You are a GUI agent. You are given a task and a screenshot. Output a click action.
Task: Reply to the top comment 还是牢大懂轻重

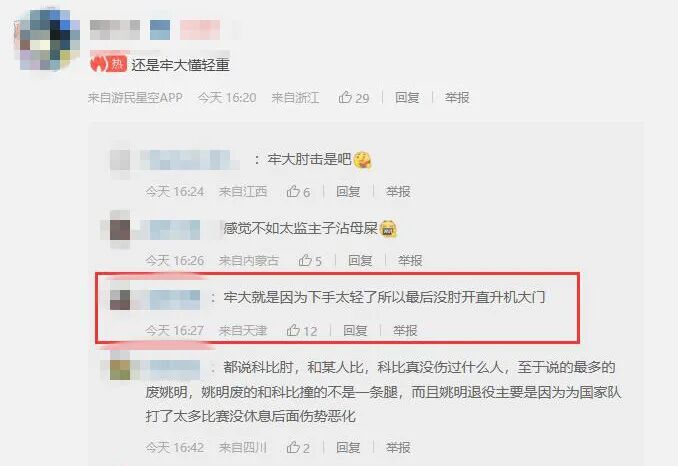tap(407, 98)
